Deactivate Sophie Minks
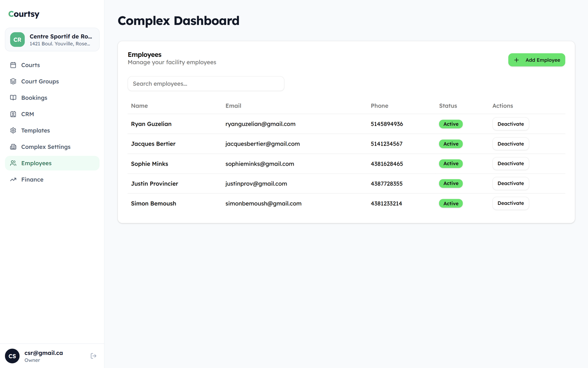 point(510,164)
